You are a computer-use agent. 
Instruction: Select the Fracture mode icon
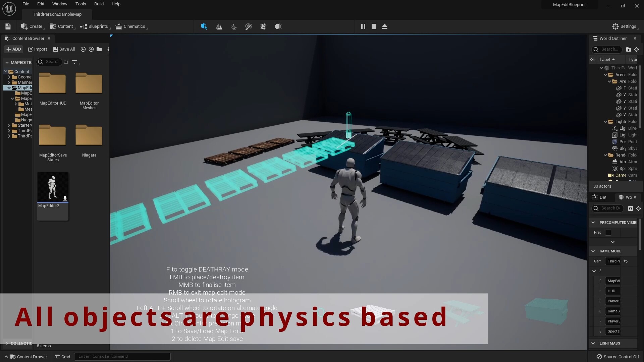point(263,26)
